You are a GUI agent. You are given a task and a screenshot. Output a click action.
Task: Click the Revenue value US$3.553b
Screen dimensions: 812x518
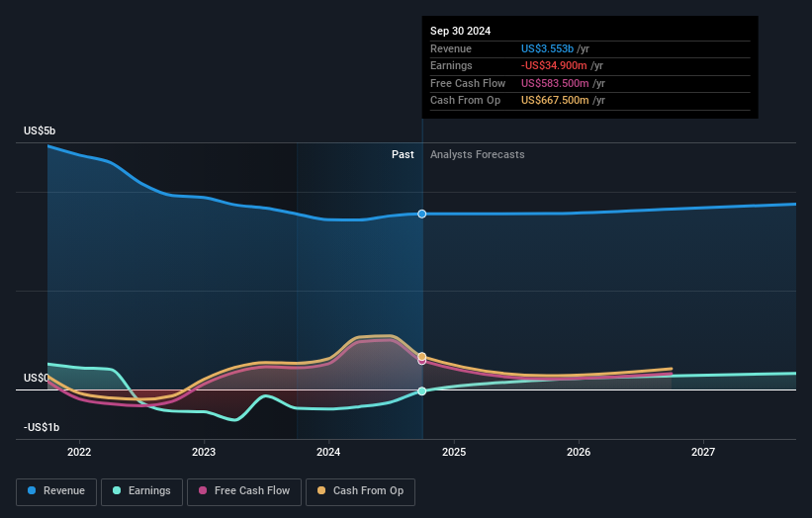click(x=547, y=48)
